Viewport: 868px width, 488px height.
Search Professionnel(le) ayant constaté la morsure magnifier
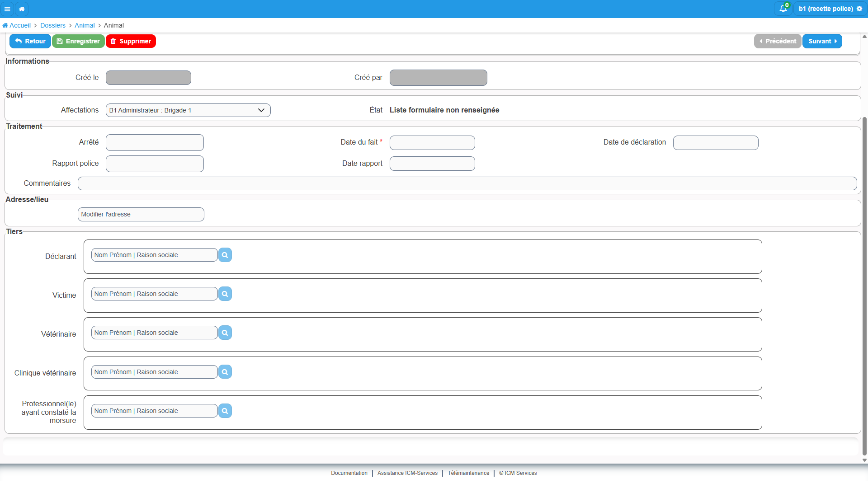[225, 411]
